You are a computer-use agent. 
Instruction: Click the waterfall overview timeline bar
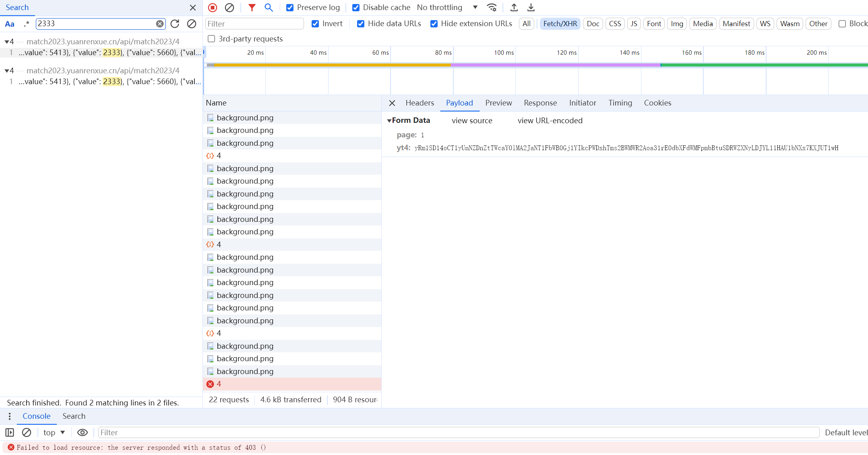pos(535,65)
